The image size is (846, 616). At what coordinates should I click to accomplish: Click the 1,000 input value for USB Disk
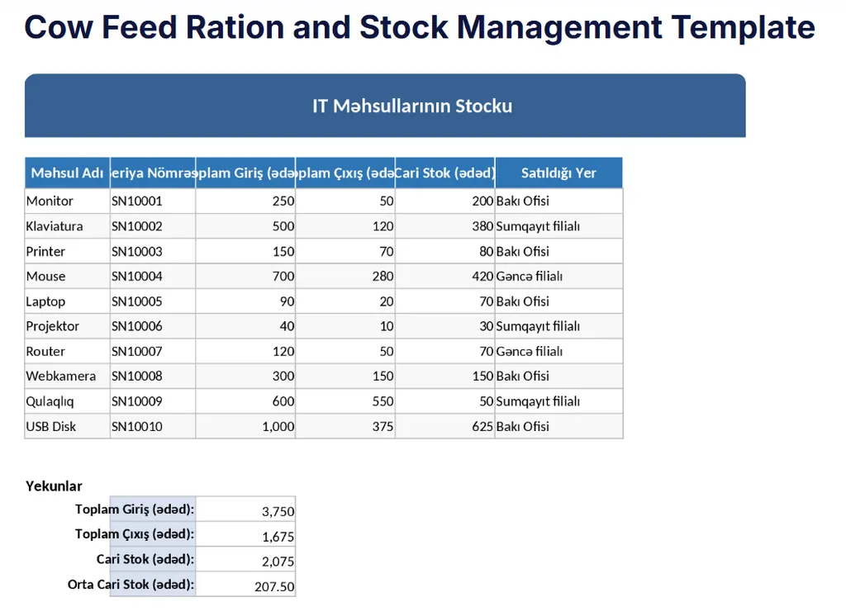coord(245,427)
